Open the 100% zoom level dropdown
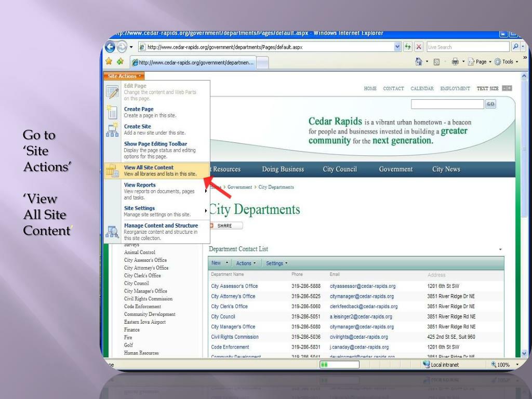 517,364
